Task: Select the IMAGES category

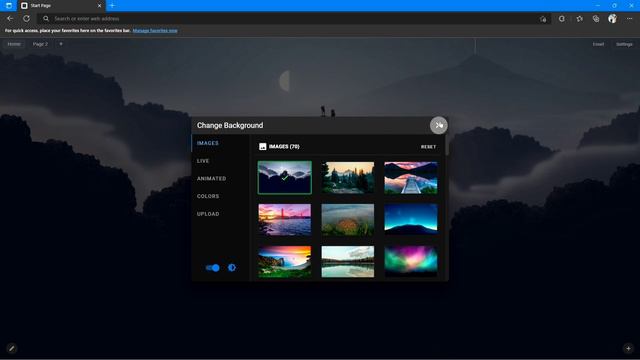Action: [208, 143]
